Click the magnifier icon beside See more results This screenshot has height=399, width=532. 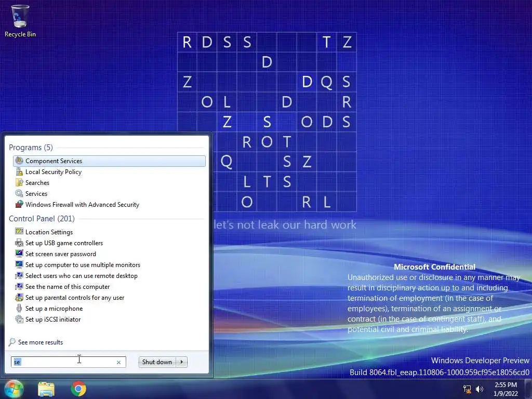(x=12, y=342)
